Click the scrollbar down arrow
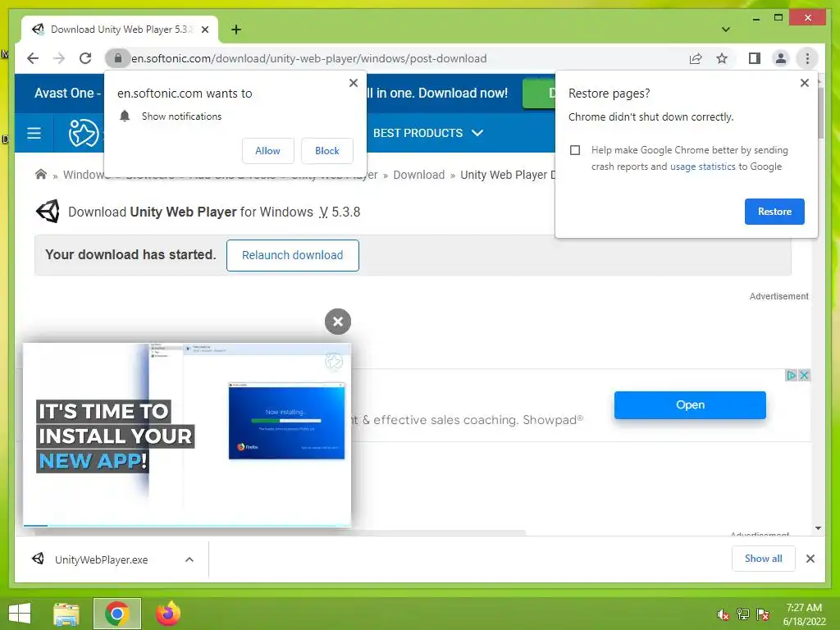The width and height of the screenshot is (840, 630). 818,528
